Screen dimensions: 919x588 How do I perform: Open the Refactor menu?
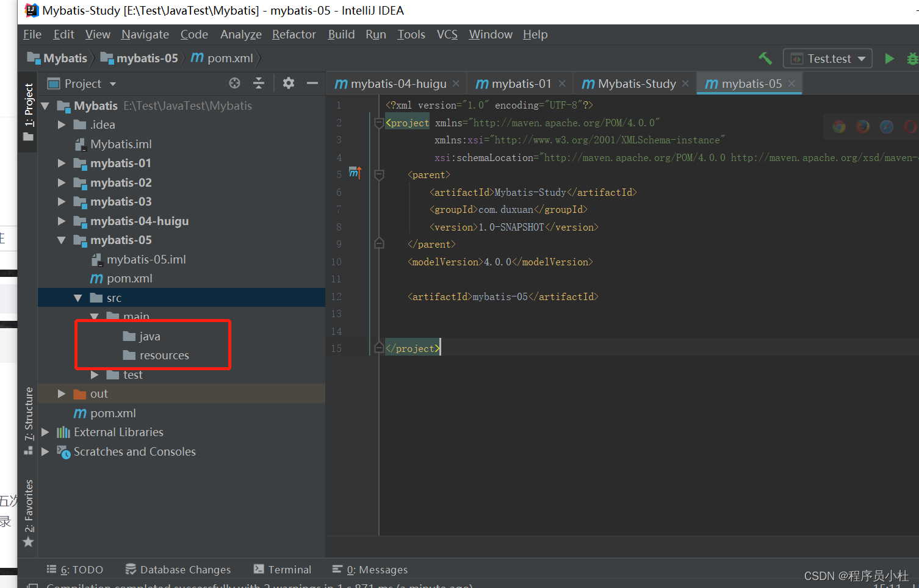click(x=294, y=34)
